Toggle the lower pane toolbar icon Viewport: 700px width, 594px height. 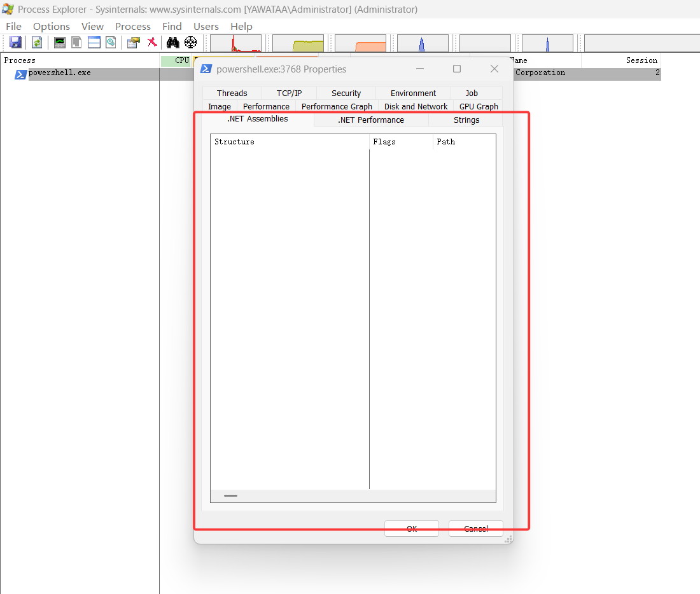tap(94, 43)
